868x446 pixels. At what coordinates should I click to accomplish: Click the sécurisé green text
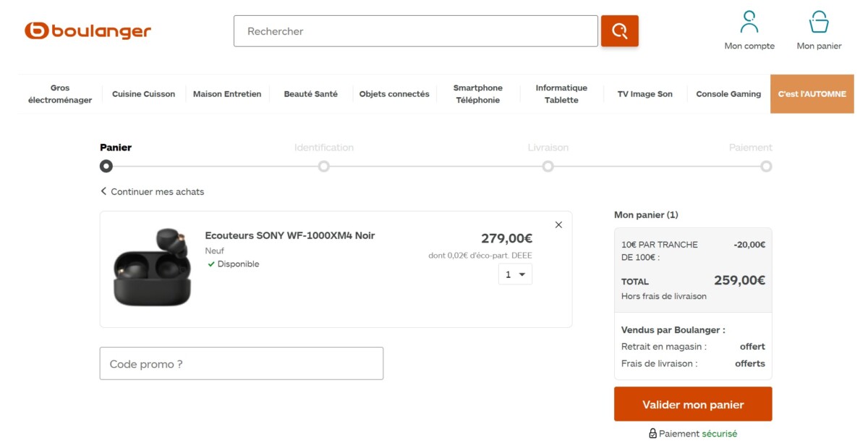pos(720,434)
